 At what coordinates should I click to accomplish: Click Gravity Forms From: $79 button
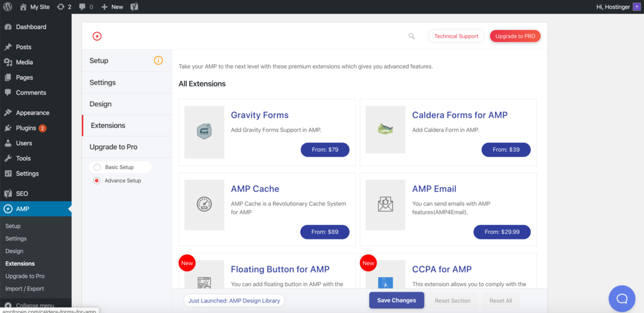click(325, 150)
